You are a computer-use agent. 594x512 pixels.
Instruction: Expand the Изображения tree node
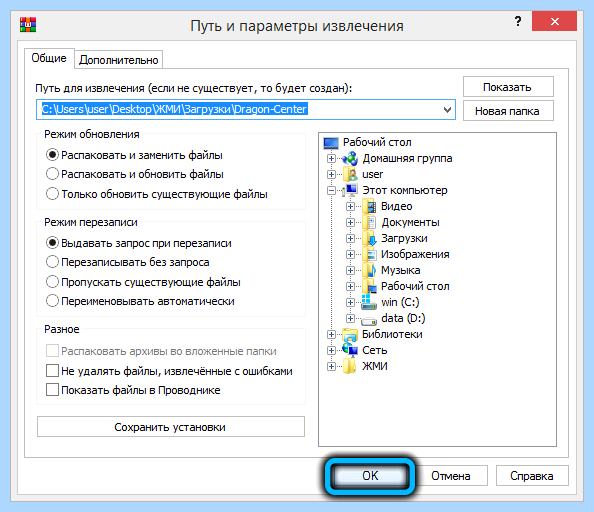point(350,254)
